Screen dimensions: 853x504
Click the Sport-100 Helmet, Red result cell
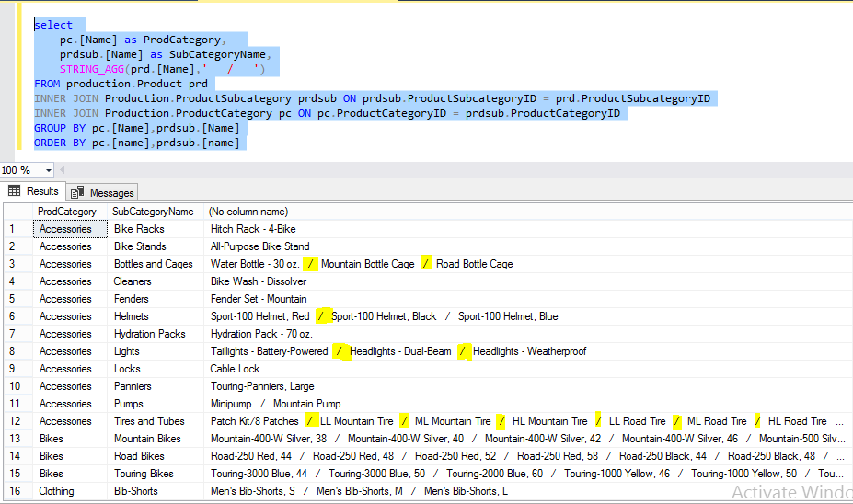pyautogui.click(x=527, y=315)
